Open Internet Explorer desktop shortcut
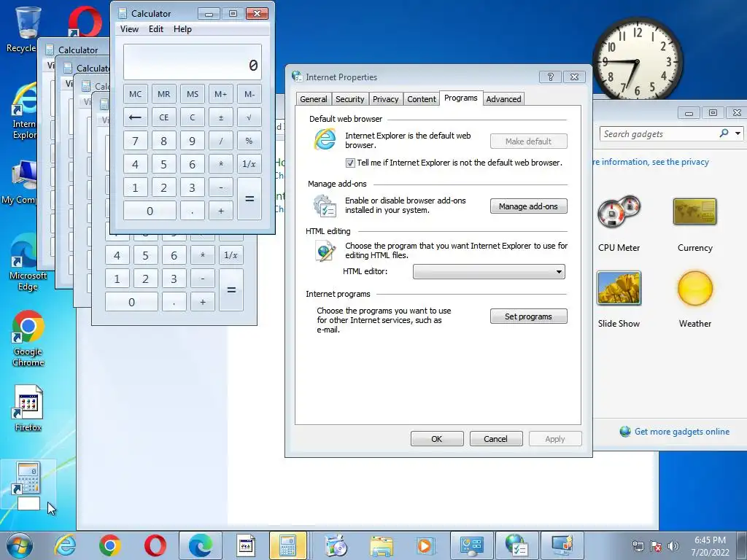Screen dimensions: 747x560 coord(24,111)
